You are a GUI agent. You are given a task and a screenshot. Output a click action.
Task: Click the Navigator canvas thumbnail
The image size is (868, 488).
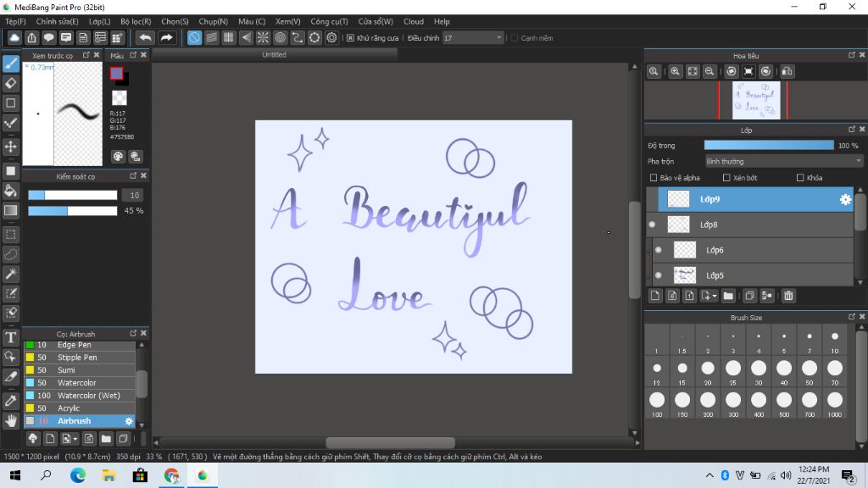pos(756,100)
